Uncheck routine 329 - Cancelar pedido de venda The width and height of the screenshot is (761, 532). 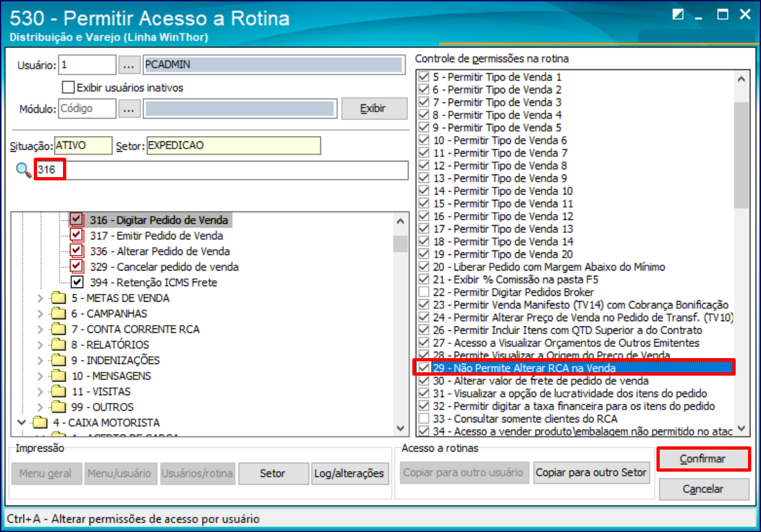point(76,266)
